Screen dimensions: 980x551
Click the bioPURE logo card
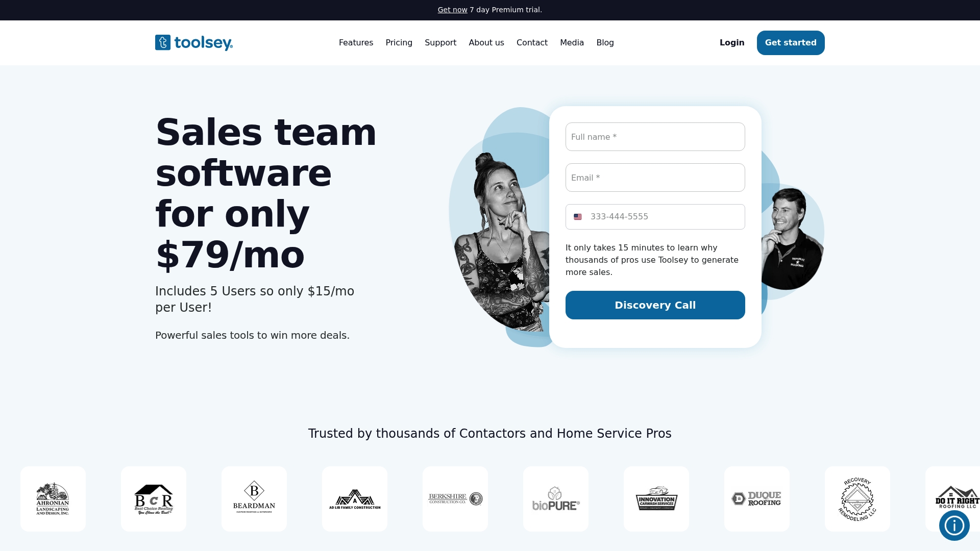coord(556,499)
